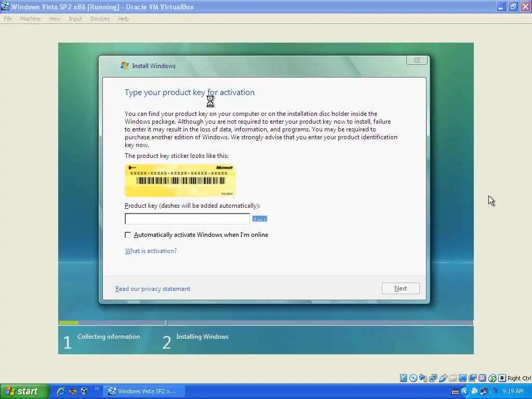This screenshot has height=399, width=532.
Task: Click the keyboard icon in system tray
Action: 455,392
